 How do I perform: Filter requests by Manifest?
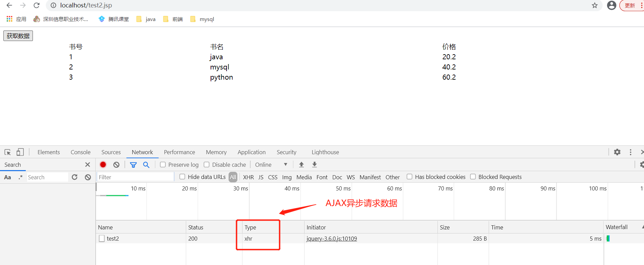[370, 177]
